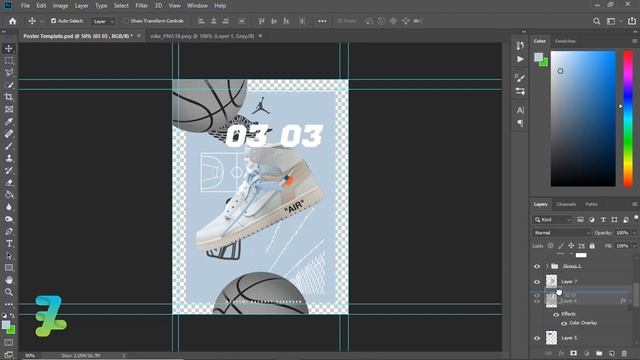The image size is (640, 360).
Task: Create a new layer icon
Action: 611,353
